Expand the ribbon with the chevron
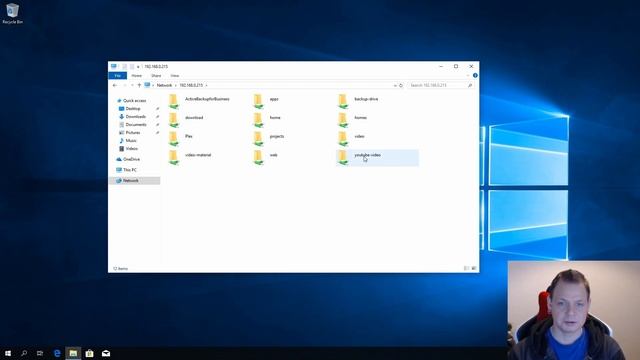This screenshot has height=360, width=640. [468, 76]
